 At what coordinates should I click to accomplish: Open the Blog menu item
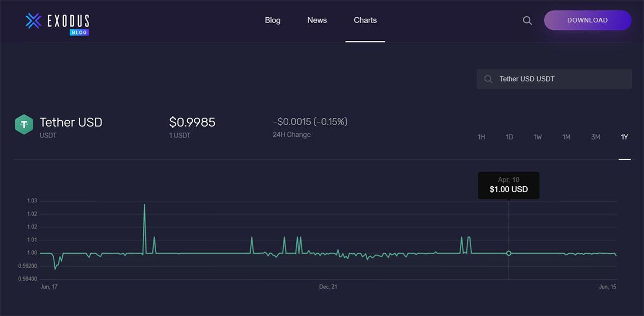(273, 20)
